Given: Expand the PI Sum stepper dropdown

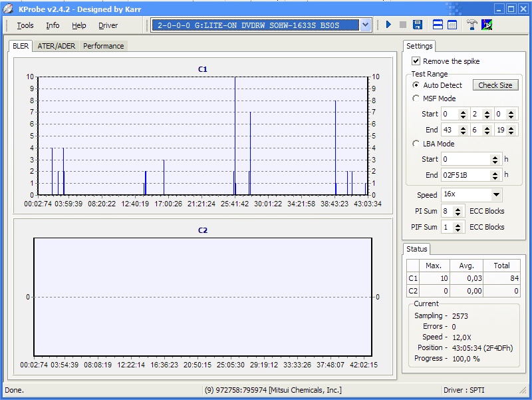Looking at the screenshot, I should pos(458,210).
